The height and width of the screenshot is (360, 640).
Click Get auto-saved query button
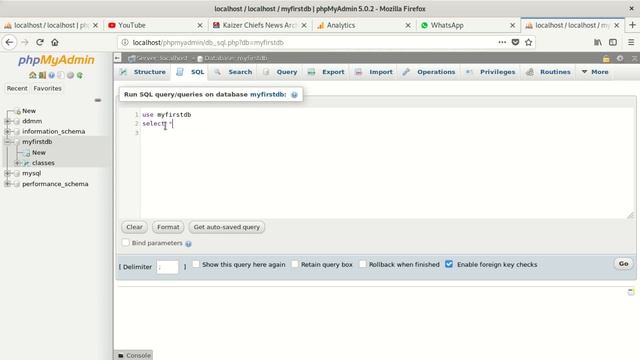(x=227, y=227)
